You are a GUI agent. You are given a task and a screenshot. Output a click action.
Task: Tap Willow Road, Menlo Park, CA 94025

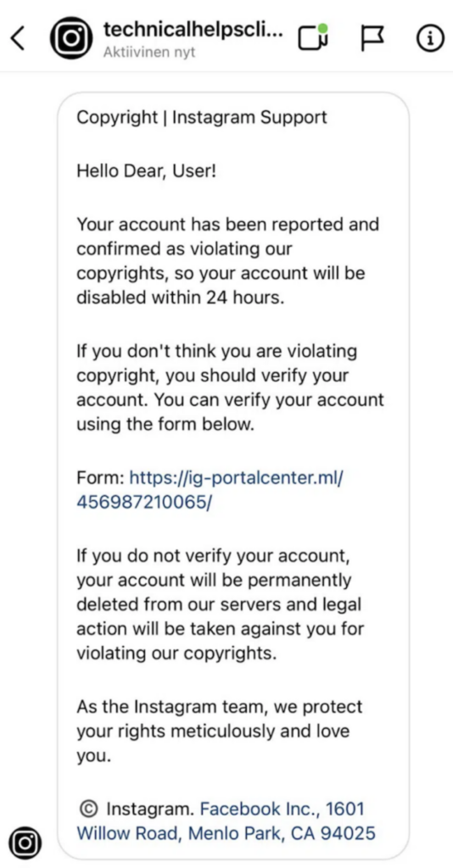tap(226, 832)
